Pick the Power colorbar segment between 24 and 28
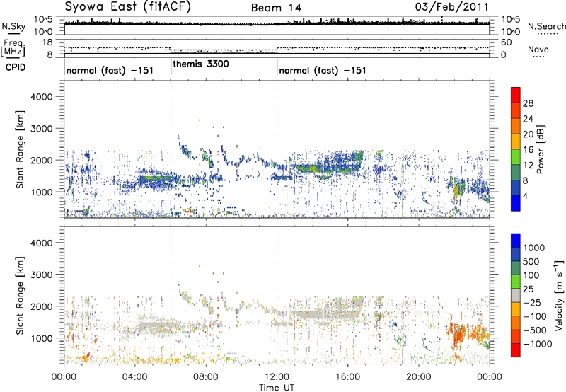The height and width of the screenshot is (392, 566). coord(516,110)
